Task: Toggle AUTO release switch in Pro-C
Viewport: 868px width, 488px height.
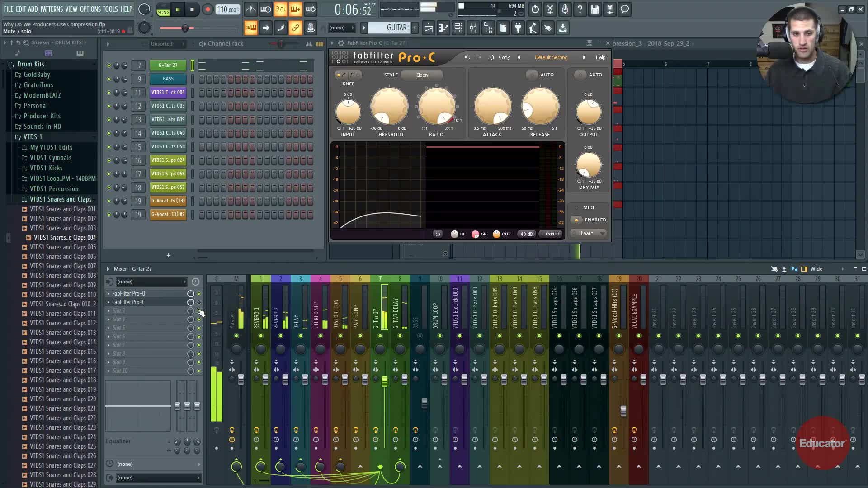Action: click(x=532, y=75)
